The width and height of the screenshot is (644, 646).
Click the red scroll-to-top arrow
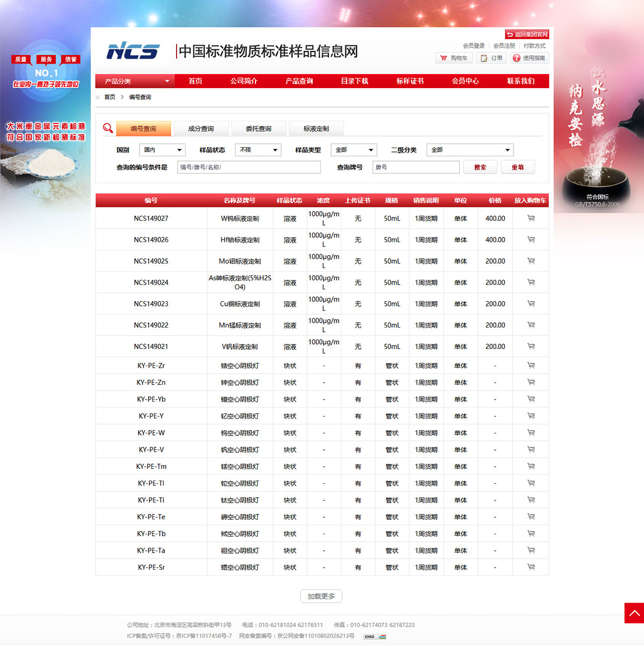[x=634, y=613]
